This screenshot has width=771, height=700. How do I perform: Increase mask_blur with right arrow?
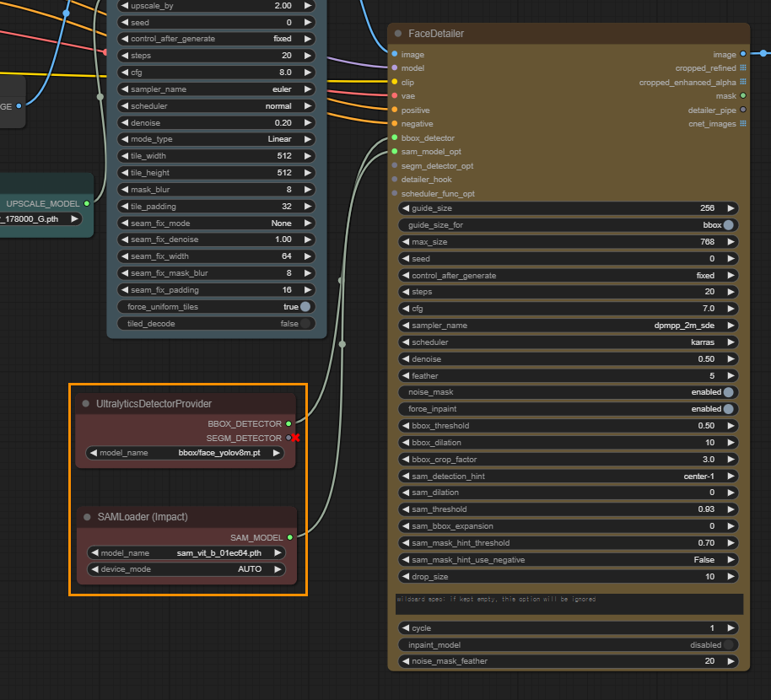[x=308, y=189]
